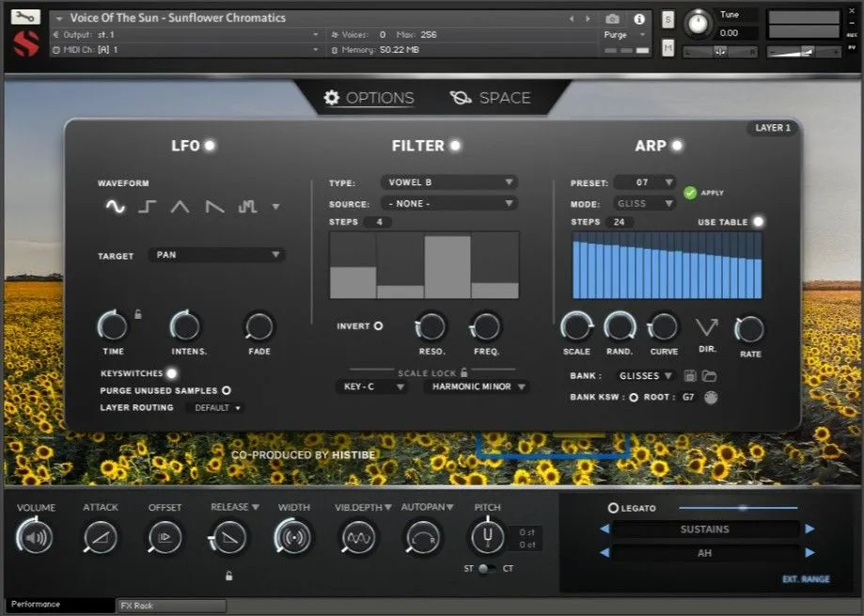Save the arp bank with disk icon
The height and width of the screenshot is (616, 864).
tap(690, 376)
